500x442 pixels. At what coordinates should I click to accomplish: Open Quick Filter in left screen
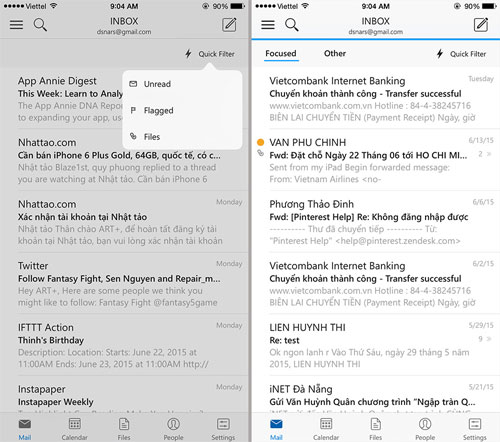tap(210, 54)
